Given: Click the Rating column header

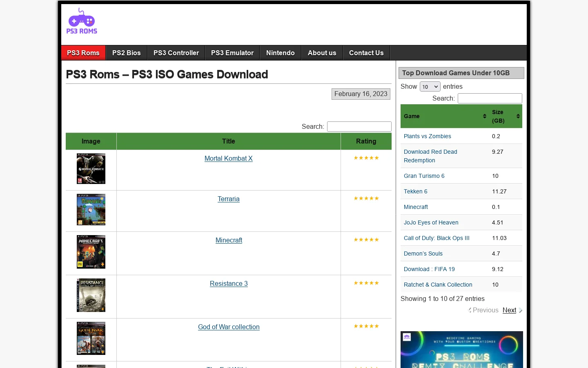Looking at the screenshot, I should click(x=366, y=141).
